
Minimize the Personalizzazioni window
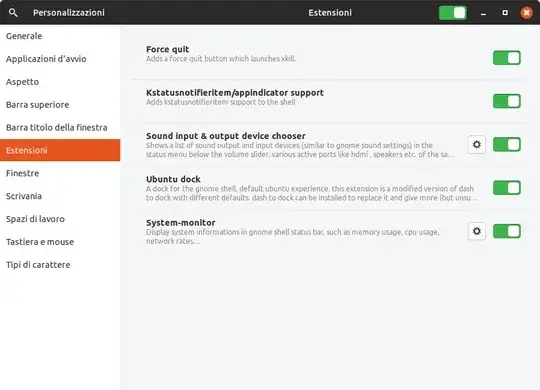[x=484, y=13]
